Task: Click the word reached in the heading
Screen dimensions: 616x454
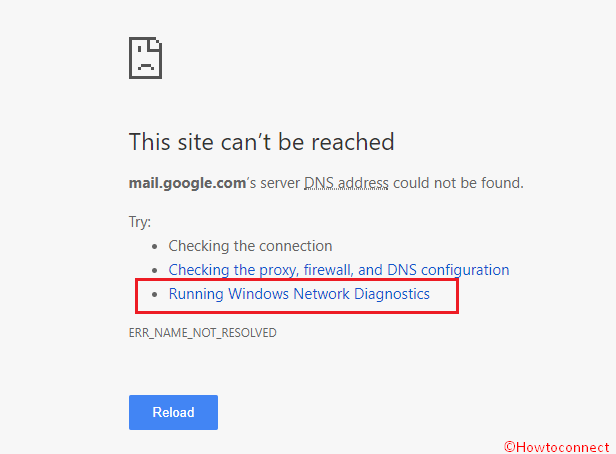Action: [x=352, y=142]
